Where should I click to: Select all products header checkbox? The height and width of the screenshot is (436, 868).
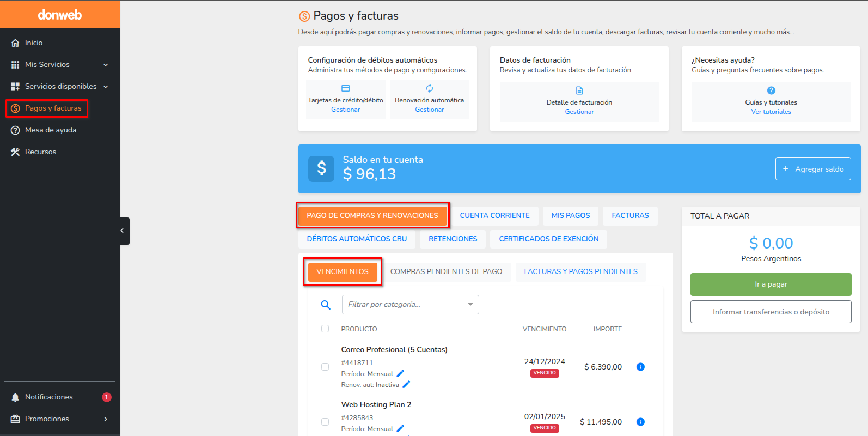point(325,329)
